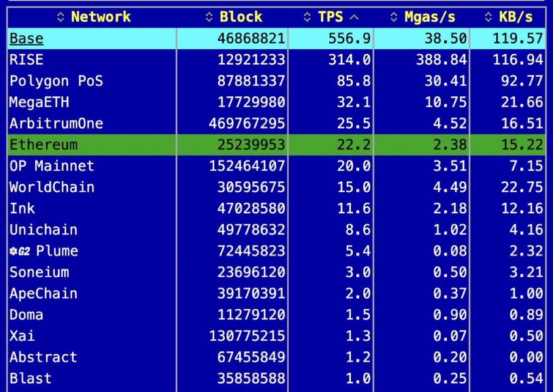Click Soneium block number 23696120
553x392 pixels.
[x=251, y=272]
